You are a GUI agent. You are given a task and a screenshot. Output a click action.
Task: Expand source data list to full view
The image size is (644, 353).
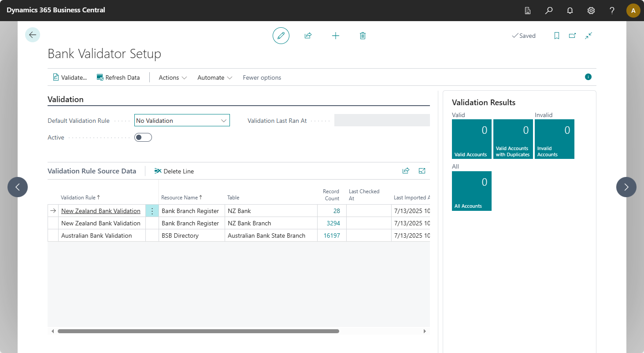point(422,171)
